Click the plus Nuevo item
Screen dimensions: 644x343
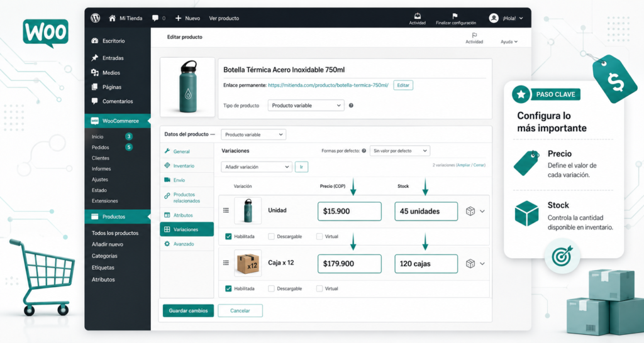(187, 18)
